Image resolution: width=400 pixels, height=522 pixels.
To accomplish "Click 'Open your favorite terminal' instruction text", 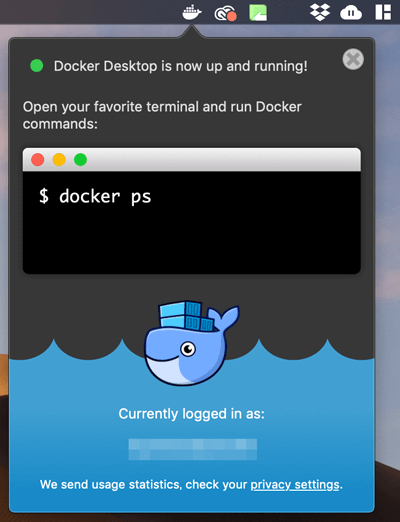I will [162, 115].
